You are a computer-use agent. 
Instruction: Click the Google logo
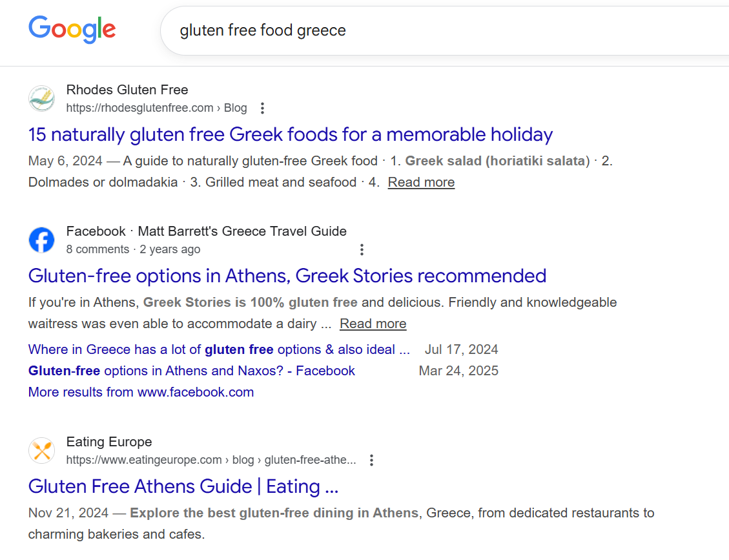tap(72, 30)
